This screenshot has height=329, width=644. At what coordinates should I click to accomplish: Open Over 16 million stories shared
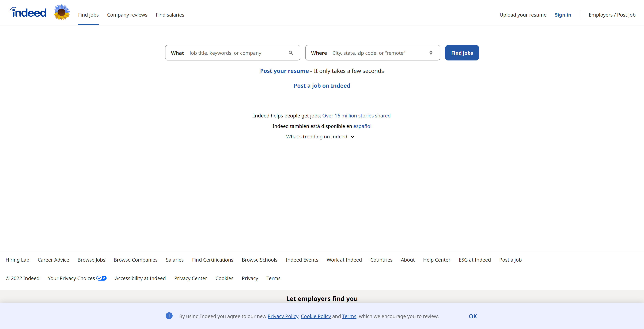click(x=356, y=116)
